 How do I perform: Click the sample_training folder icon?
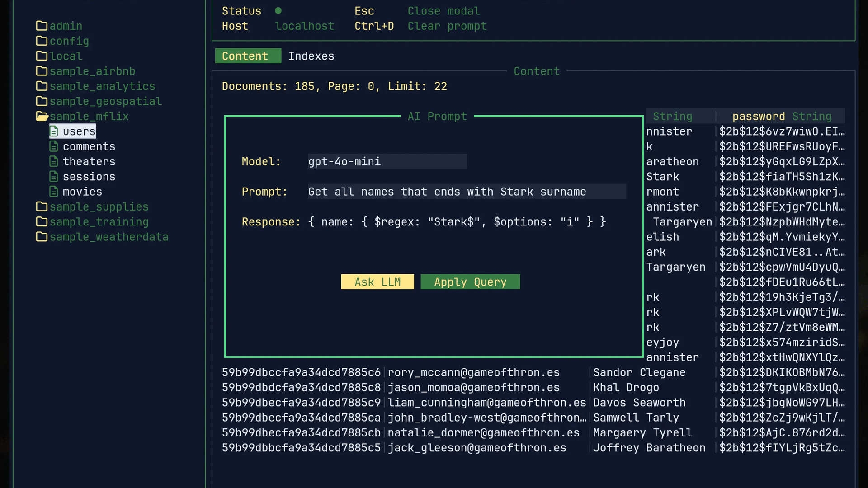pos(42,221)
